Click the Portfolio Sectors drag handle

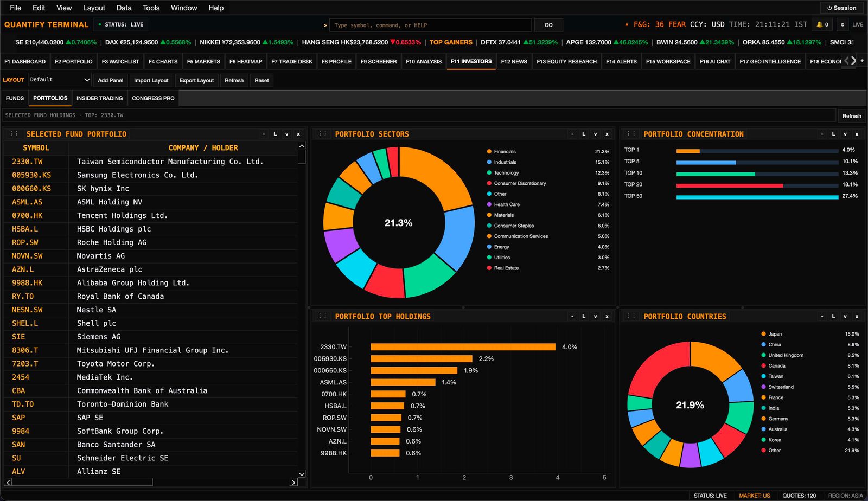click(323, 134)
